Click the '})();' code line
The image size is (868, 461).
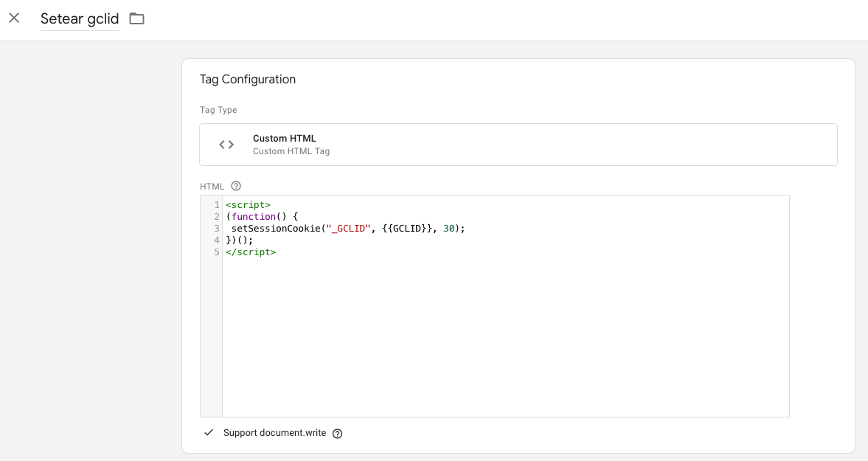239,240
